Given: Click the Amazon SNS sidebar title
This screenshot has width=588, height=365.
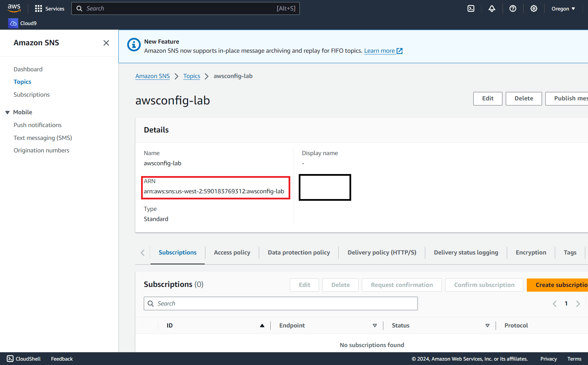Looking at the screenshot, I should click(36, 43).
